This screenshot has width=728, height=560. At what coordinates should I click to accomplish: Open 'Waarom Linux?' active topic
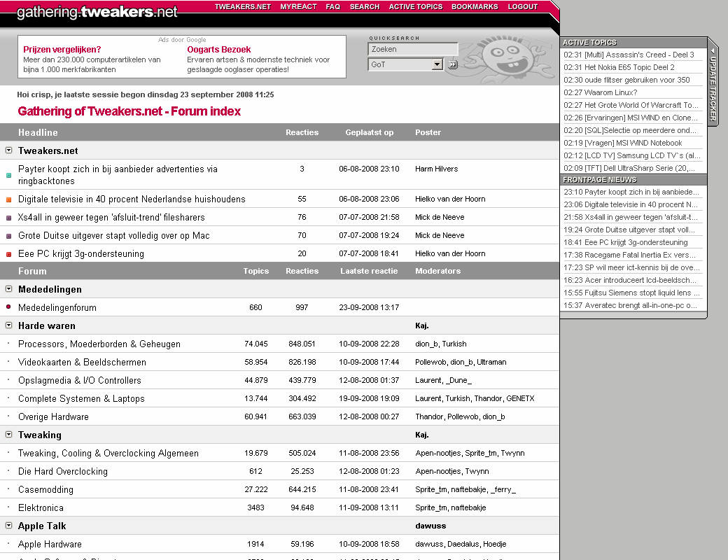(x=600, y=92)
